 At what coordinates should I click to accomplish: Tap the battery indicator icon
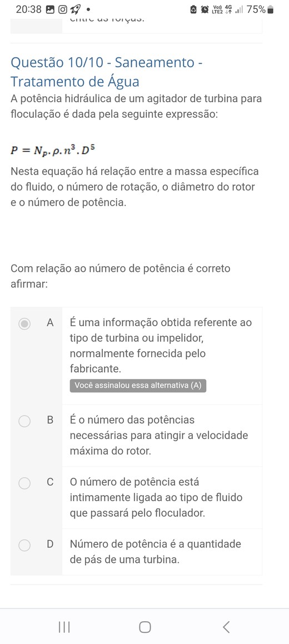click(x=270, y=9)
